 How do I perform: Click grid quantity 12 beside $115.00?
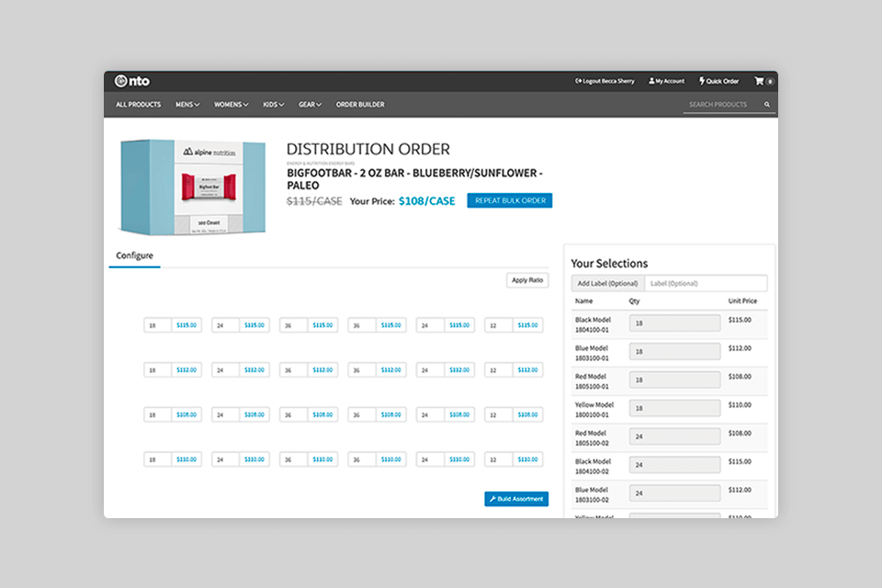[x=498, y=325]
